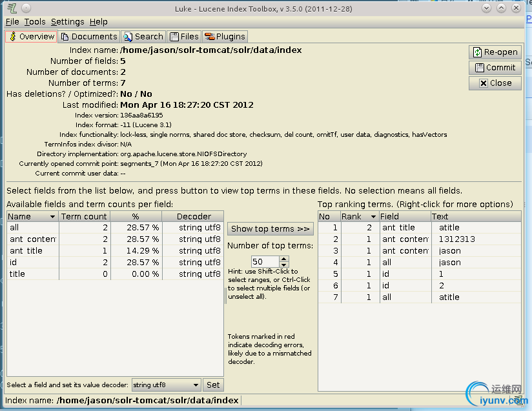Click the Re-open index button
532x411 pixels.
(x=495, y=52)
